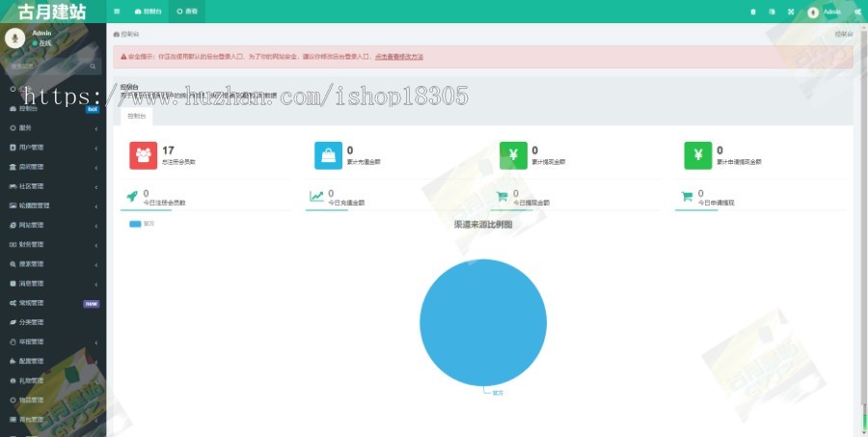
Task: Click the search magnifier icon in sidebar
Action: (x=93, y=66)
